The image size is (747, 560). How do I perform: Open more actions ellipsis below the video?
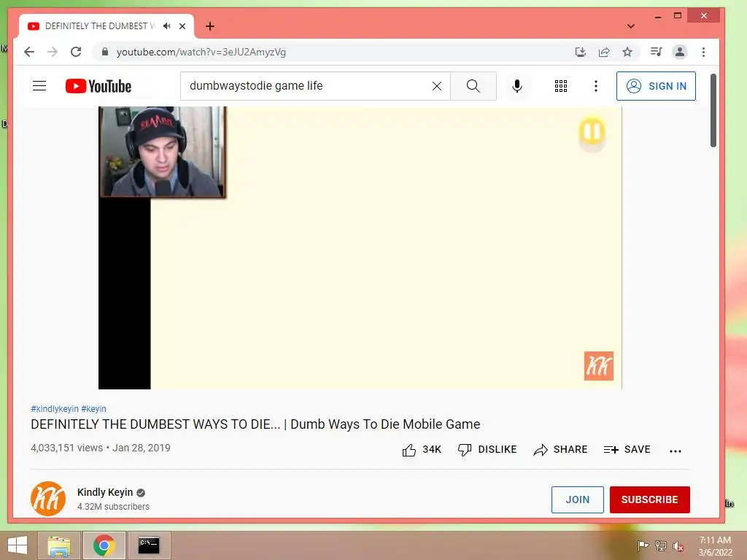[x=676, y=451]
